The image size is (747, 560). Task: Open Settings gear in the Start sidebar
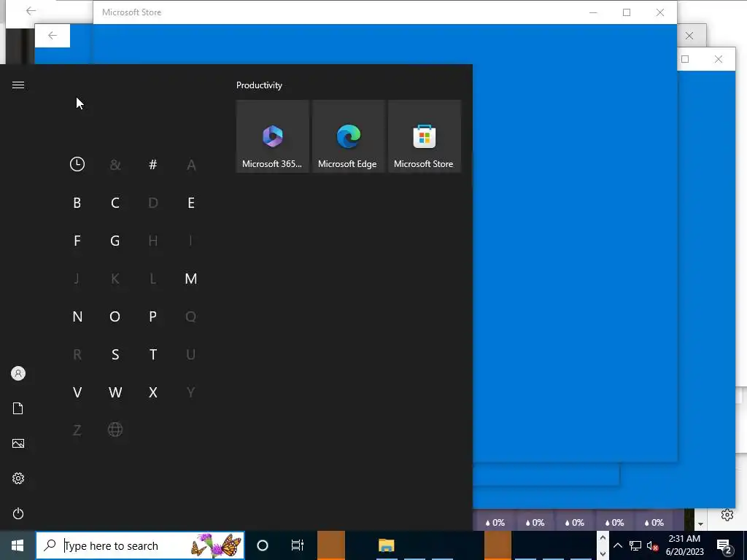tap(18, 478)
